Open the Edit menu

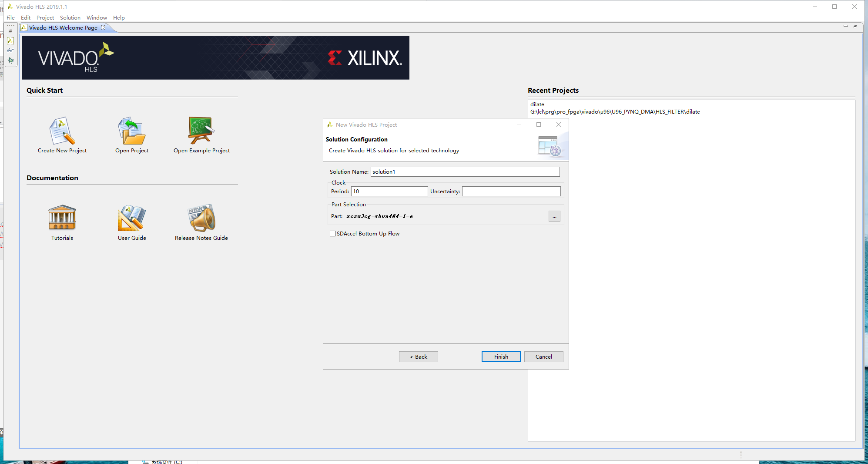click(26, 18)
